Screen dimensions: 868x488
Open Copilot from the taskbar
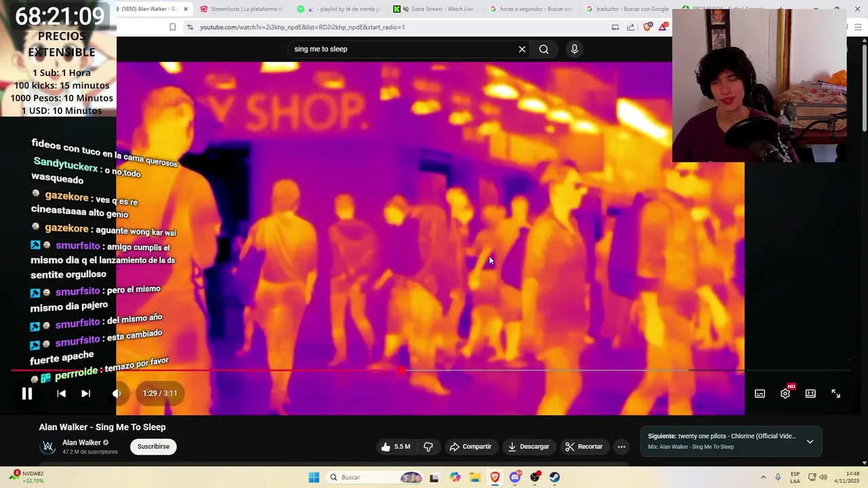455,477
